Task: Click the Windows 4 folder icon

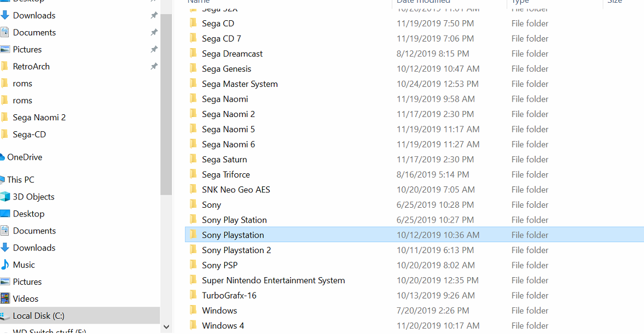Action: point(193,325)
